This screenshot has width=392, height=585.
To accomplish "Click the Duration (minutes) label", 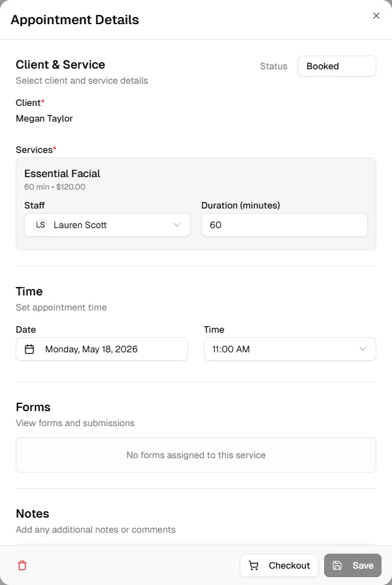I will tap(240, 206).
